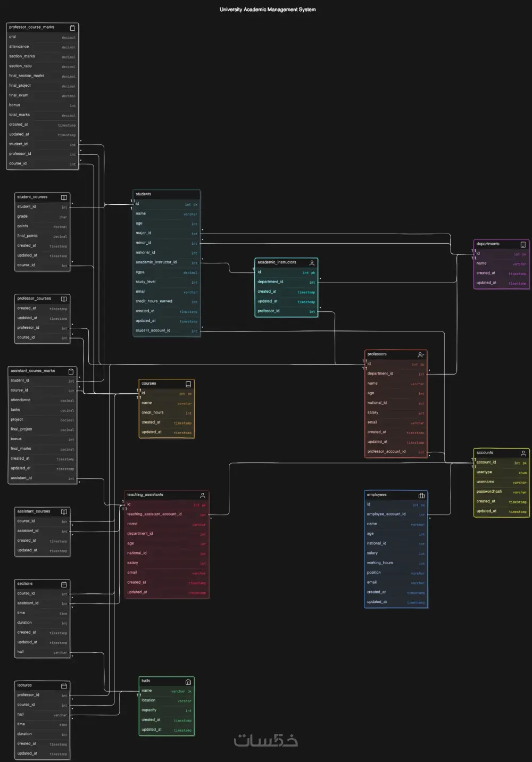Click grade row in student_courses table

(x=42, y=217)
